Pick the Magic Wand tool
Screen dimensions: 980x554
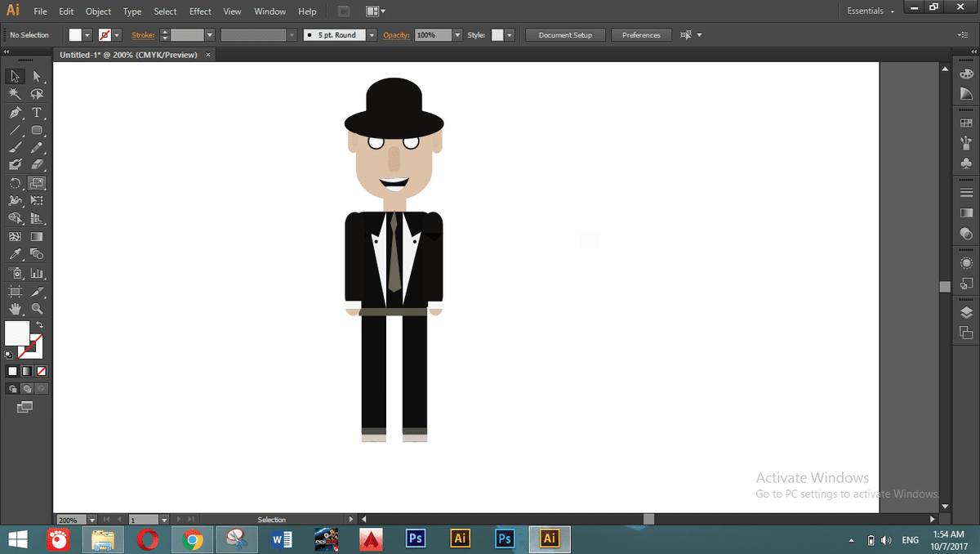pyautogui.click(x=15, y=95)
